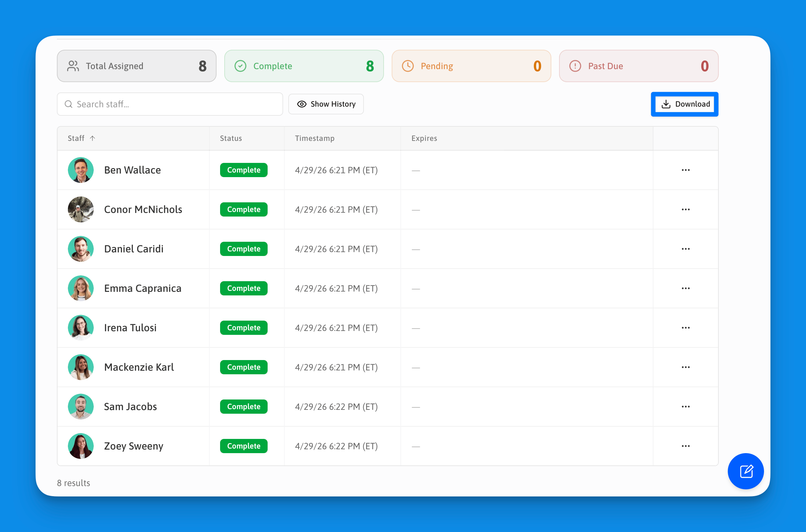
Task: Download the staff report
Action: pos(684,104)
